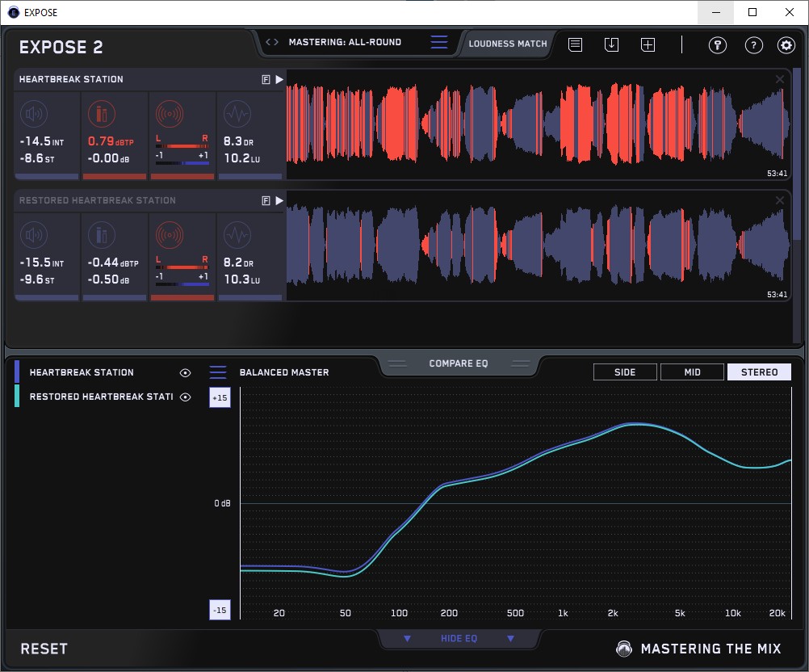
Task: Click the -15.5 INT loudness value
Action: [42, 262]
